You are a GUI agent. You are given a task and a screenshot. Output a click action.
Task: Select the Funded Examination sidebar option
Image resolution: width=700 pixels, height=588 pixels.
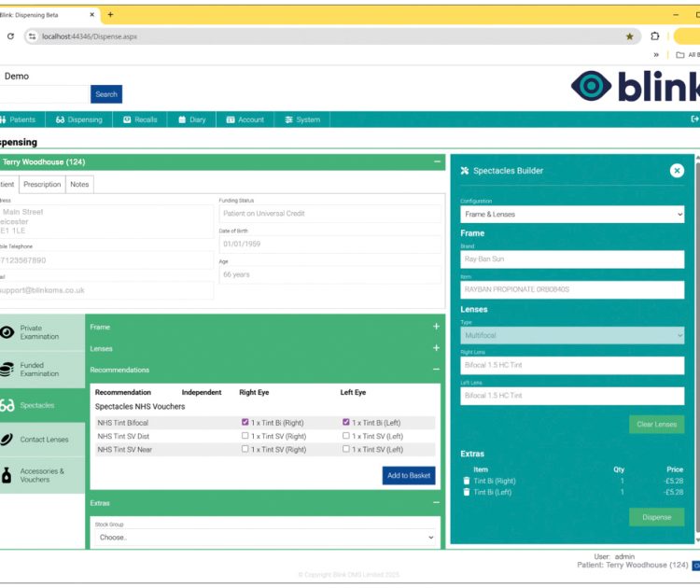click(x=42, y=370)
